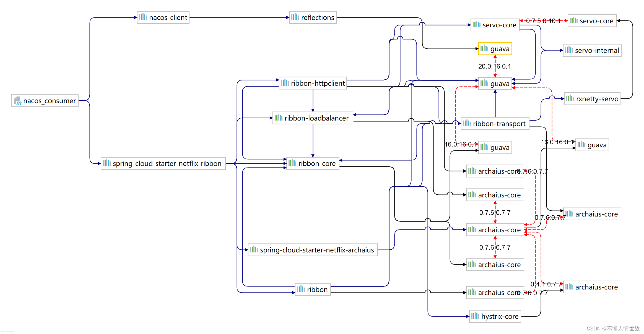The width and height of the screenshot is (644, 334).
Task: Click the nacos-client node icon
Action: coord(143,17)
